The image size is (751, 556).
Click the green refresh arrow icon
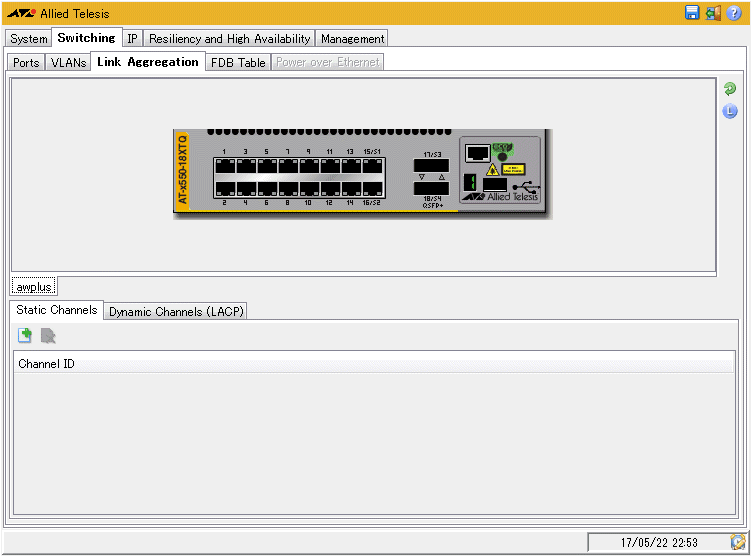730,89
